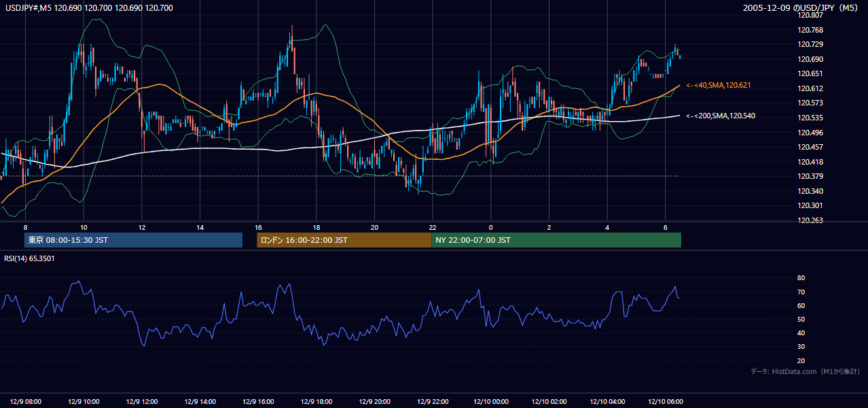The width and height of the screenshot is (868, 408).
Task: Click the RSI 30 level label
Action: (801, 347)
